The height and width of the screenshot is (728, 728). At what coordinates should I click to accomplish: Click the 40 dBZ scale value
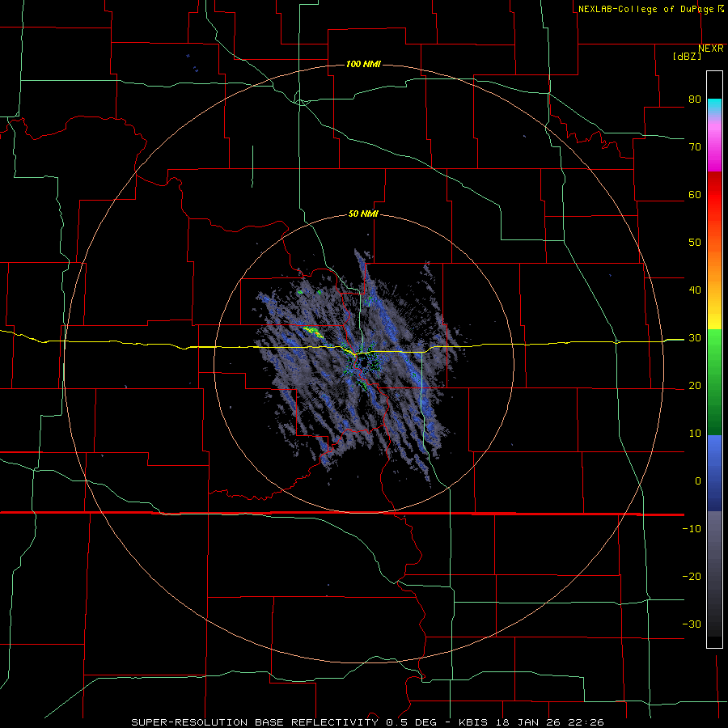tap(695, 290)
